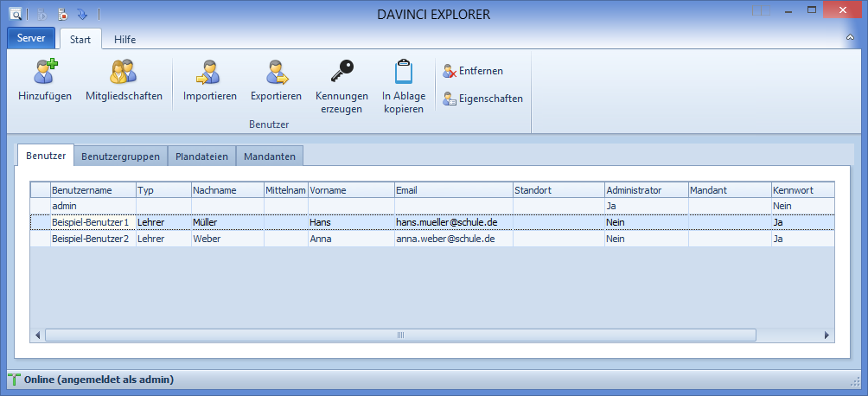
Task: Switch to the Hilfe ribbon tab
Action: (124, 39)
